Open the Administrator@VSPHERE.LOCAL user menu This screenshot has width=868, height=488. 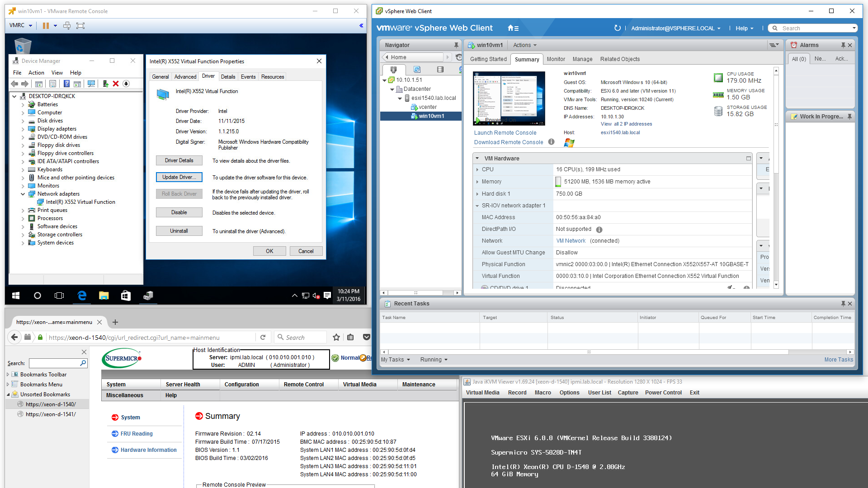pos(675,28)
